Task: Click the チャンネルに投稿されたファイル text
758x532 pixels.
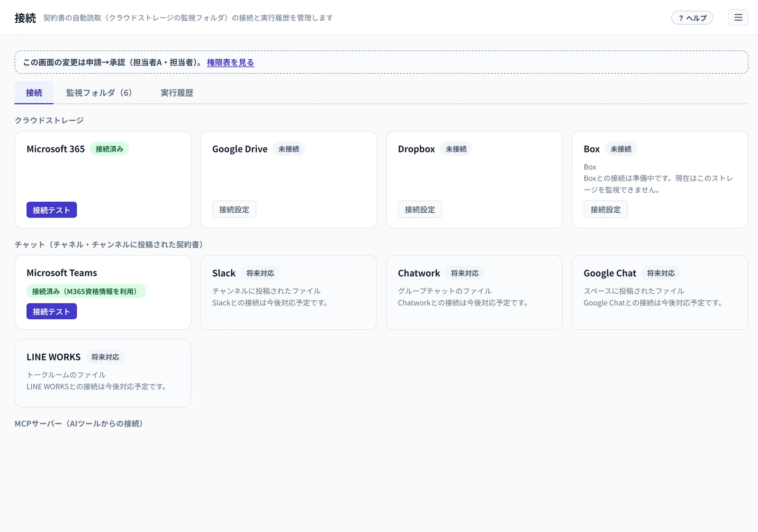Action: [266, 291]
